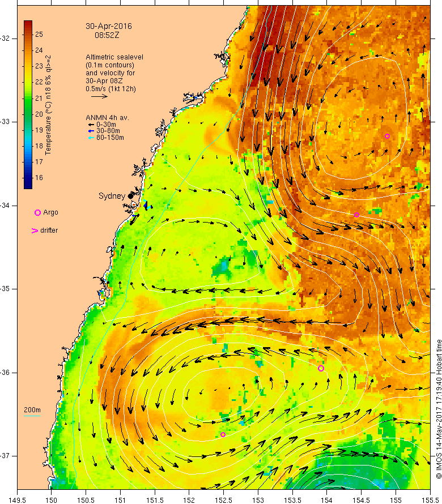Click the 0.5m/s velocity scale arrow

(99, 96)
